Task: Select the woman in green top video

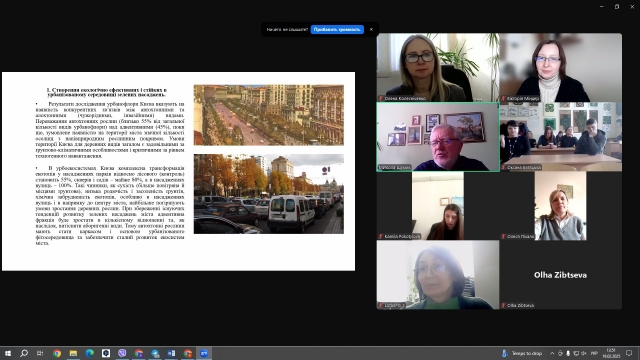Action: click(x=438, y=275)
